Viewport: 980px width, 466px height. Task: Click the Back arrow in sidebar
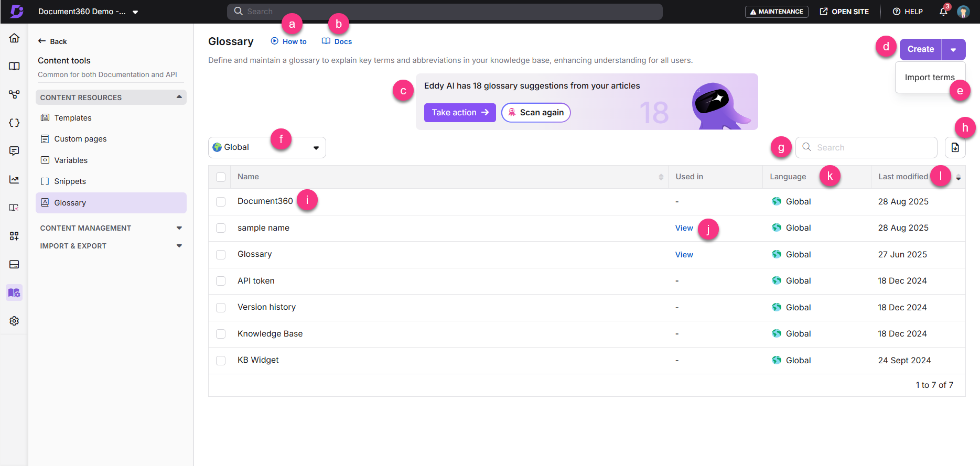[42, 41]
